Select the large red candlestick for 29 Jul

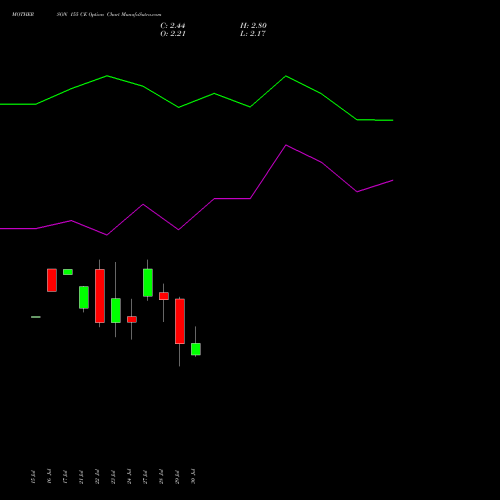[x=180, y=321]
